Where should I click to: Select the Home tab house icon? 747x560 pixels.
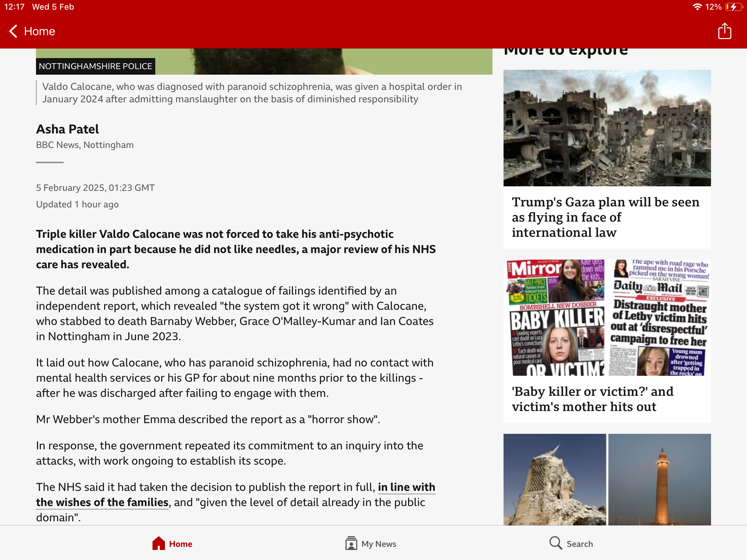(x=158, y=543)
